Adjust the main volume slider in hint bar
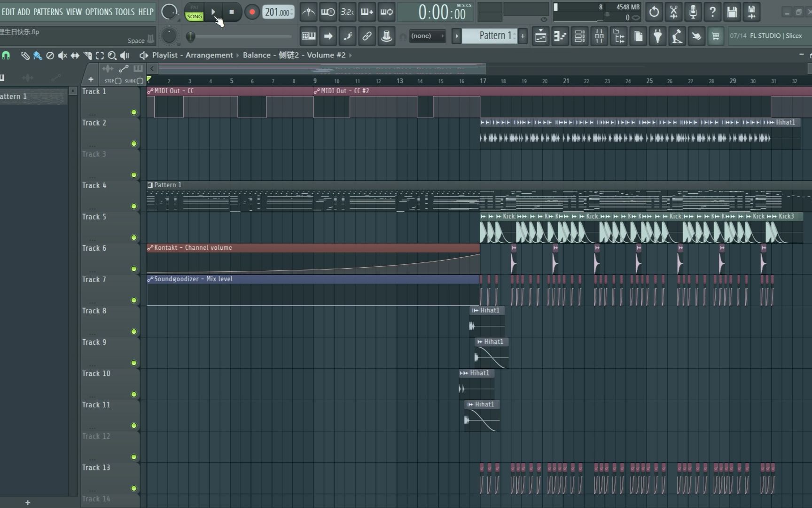 240,36
